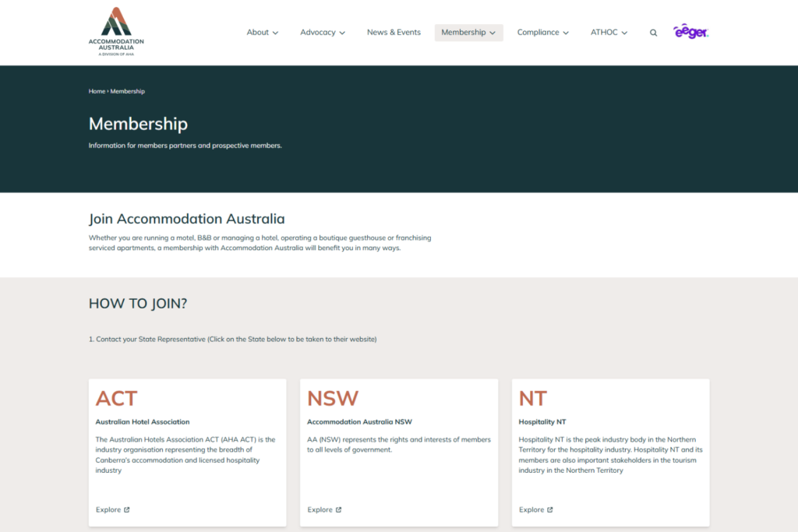
Task: Click Membership in the breadcrumb
Action: (x=127, y=92)
